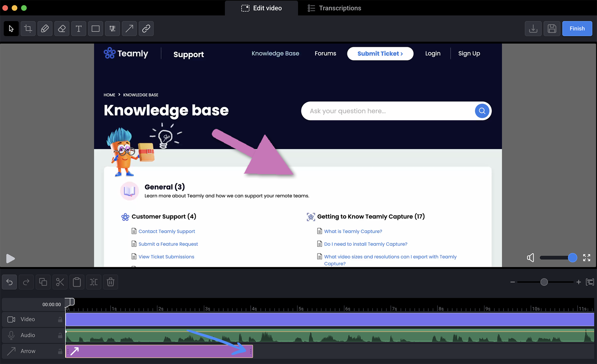This screenshot has height=364, width=597.
Task: Select the Link tool
Action: (146, 29)
